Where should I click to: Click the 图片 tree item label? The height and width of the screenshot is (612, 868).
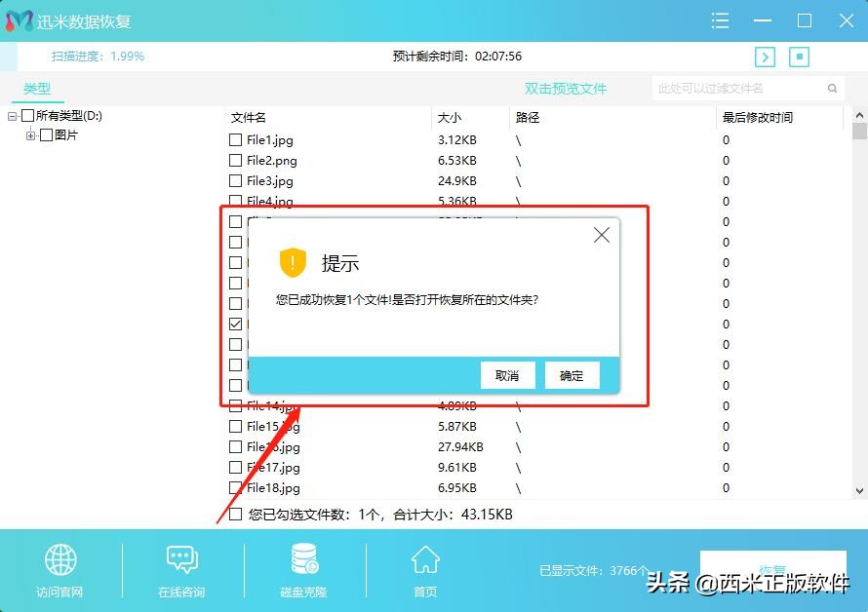[x=66, y=135]
